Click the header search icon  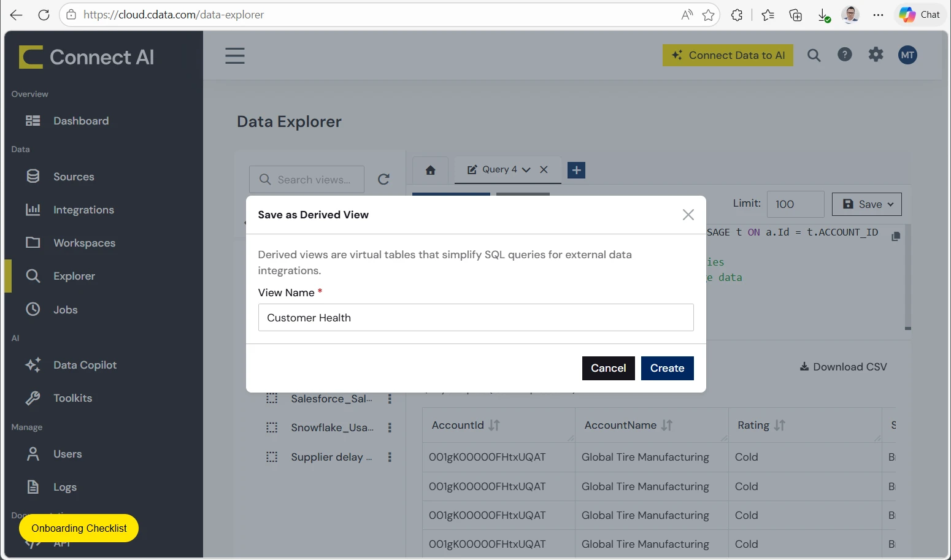814,55
